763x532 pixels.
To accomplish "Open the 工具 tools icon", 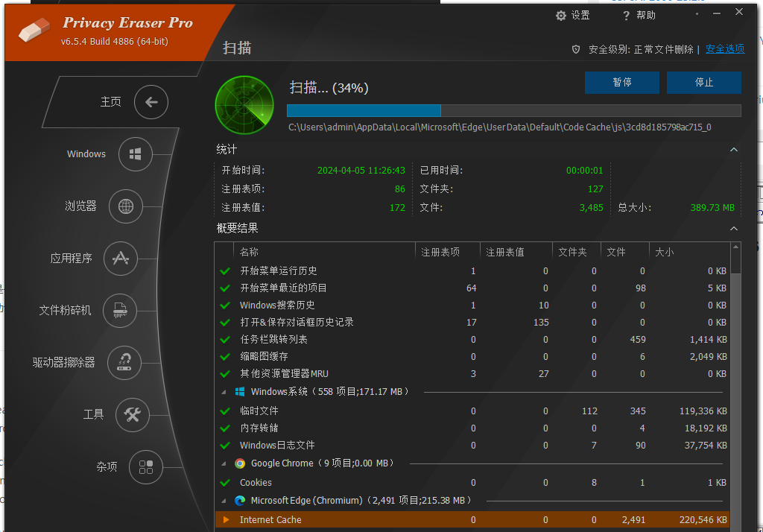I will [132, 415].
